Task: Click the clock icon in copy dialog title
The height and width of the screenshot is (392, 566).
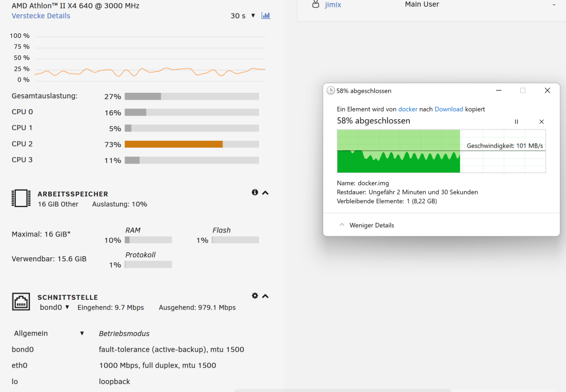Action: 331,91
